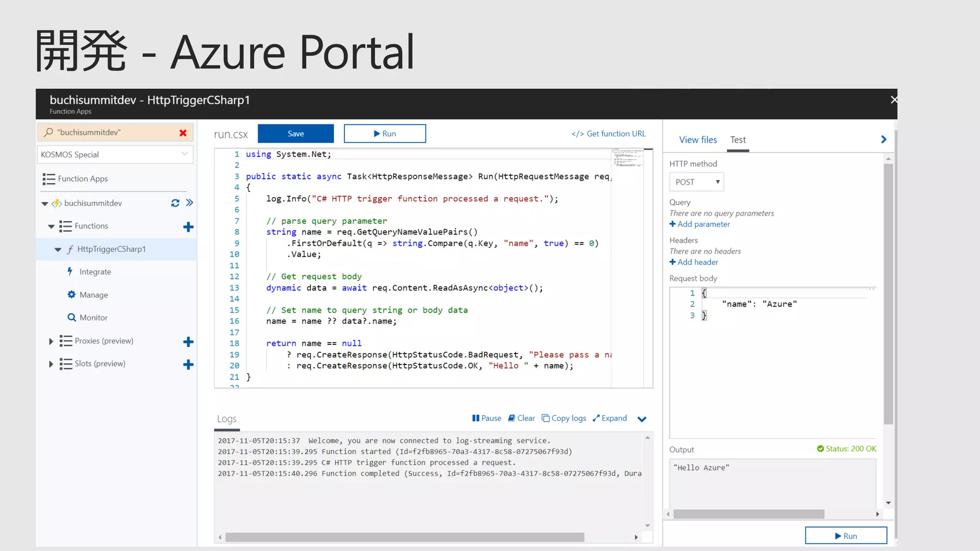
Task: Select the Test tab
Action: click(737, 140)
